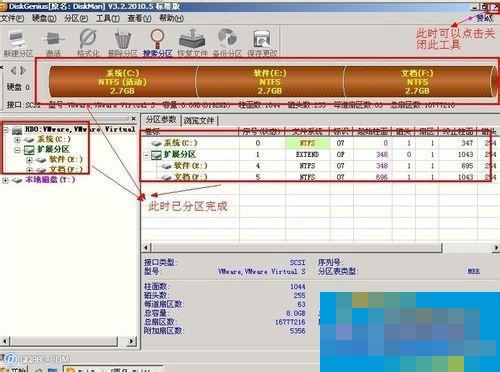Switch to the 分区参数 tab
The image size is (500, 372).
[161, 120]
